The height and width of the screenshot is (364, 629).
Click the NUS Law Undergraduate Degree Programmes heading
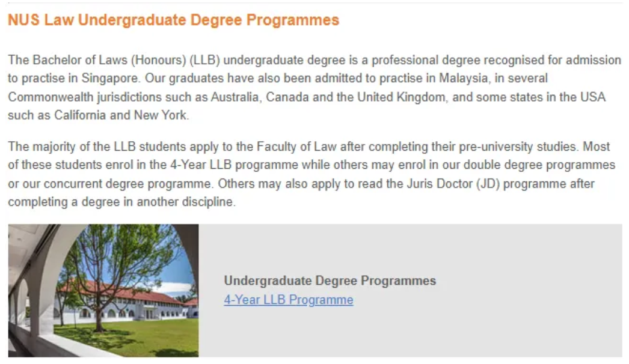click(173, 20)
